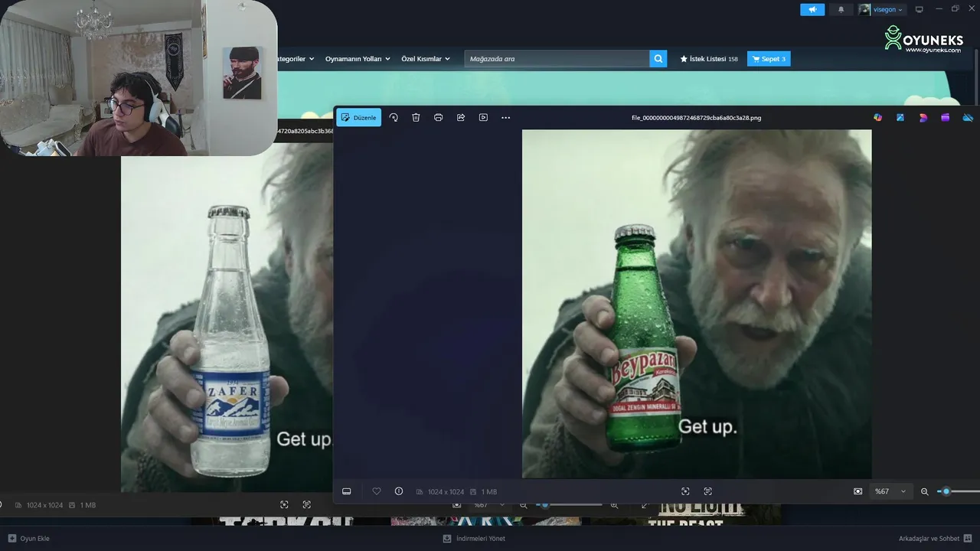
Task: Click the Düzenle edit button in Photos
Action: coord(358,117)
